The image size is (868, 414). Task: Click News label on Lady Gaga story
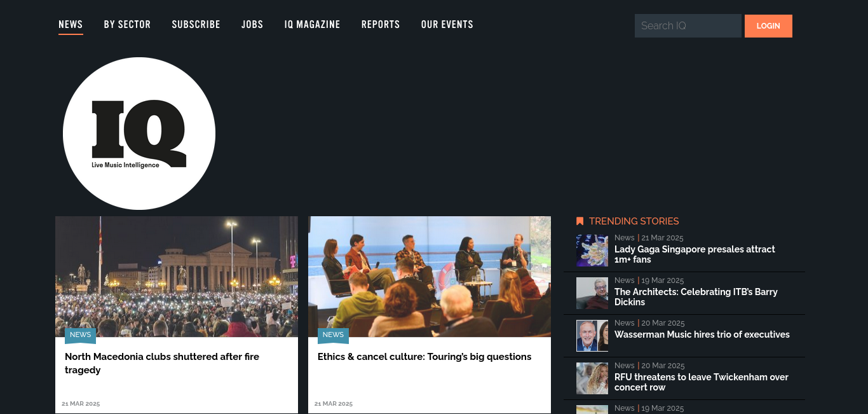coord(625,238)
